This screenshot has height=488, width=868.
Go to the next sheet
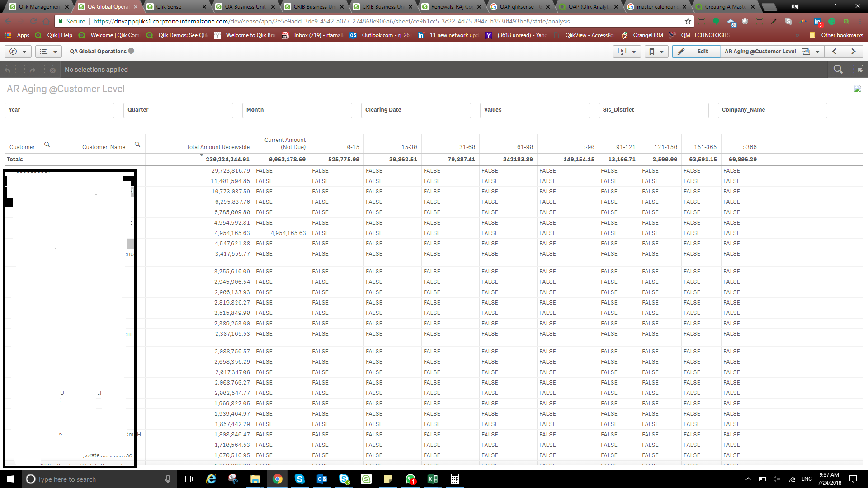coord(854,52)
